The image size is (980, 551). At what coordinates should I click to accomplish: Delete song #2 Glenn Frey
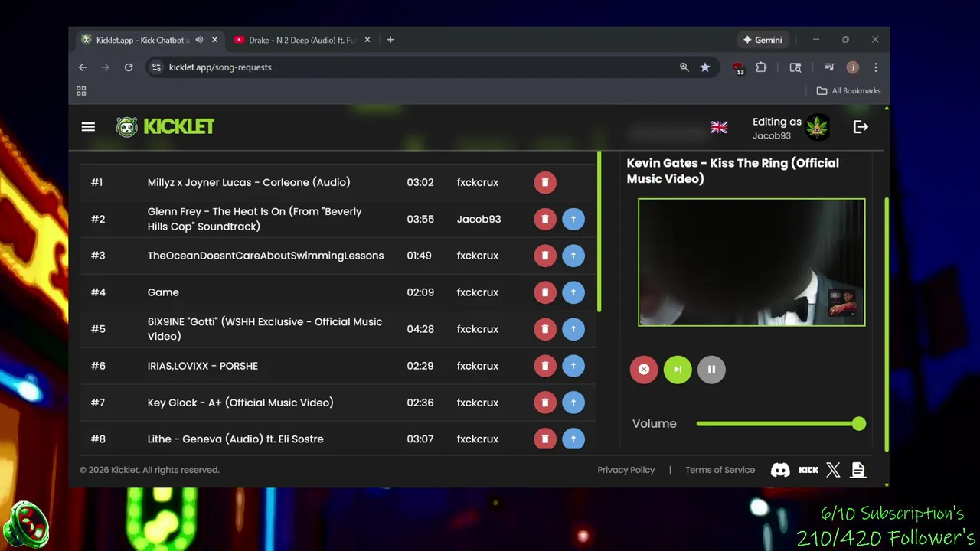coord(545,219)
